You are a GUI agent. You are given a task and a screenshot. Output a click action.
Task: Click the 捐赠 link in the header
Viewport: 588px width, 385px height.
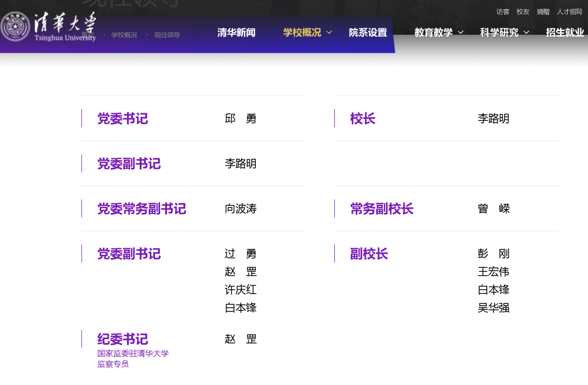(x=543, y=12)
